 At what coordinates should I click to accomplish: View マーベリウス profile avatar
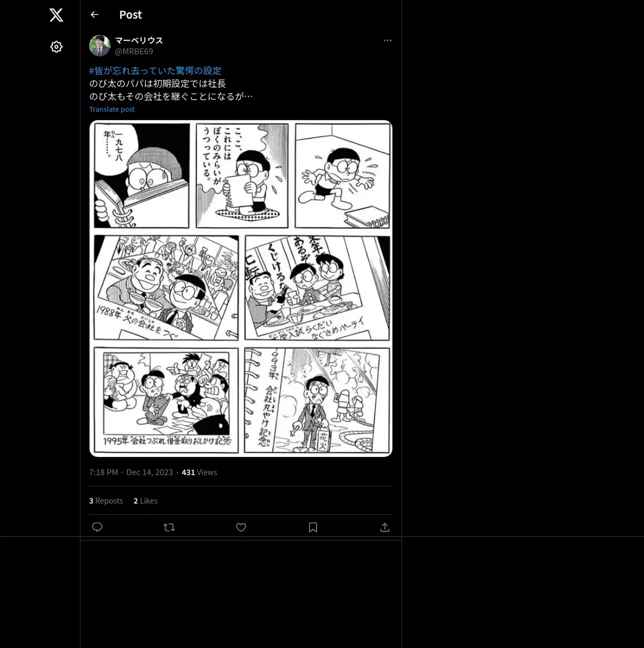point(100,46)
